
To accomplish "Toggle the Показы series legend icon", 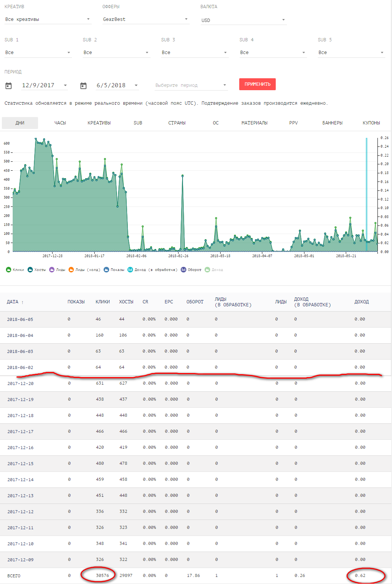I will (106, 269).
